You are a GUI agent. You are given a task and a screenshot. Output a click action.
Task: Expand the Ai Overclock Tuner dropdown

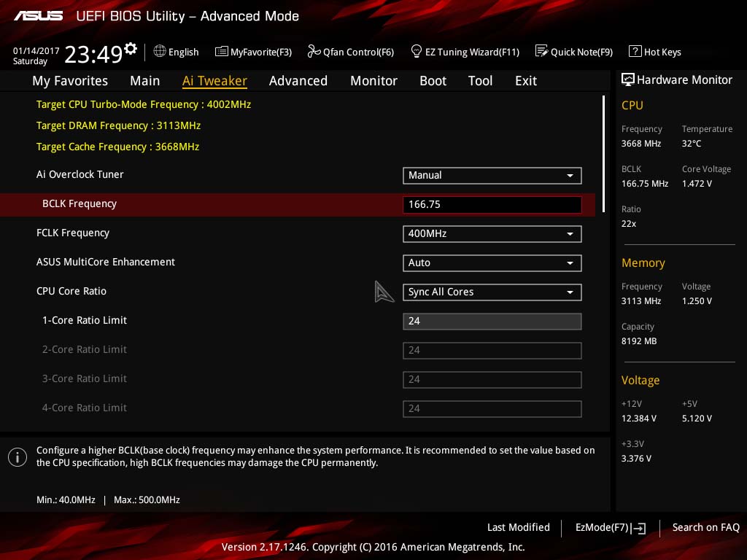(x=492, y=175)
